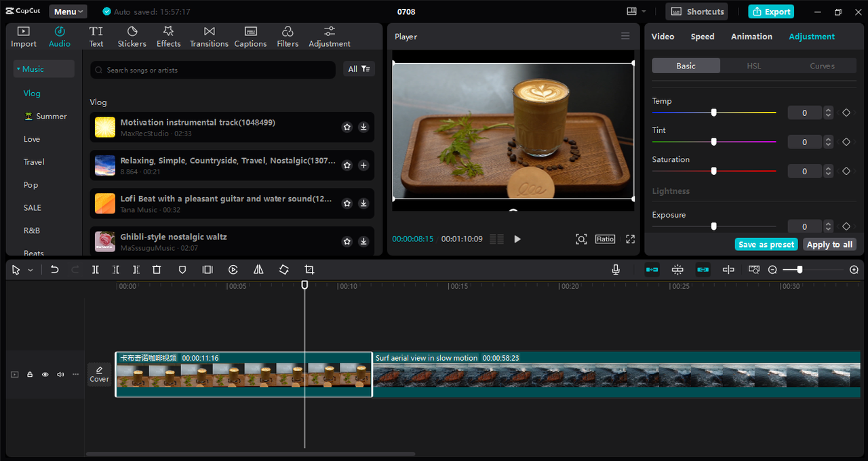868x461 pixels.
Task: Open the Adjustment panel in top toolbar
Action: [330, 37]
